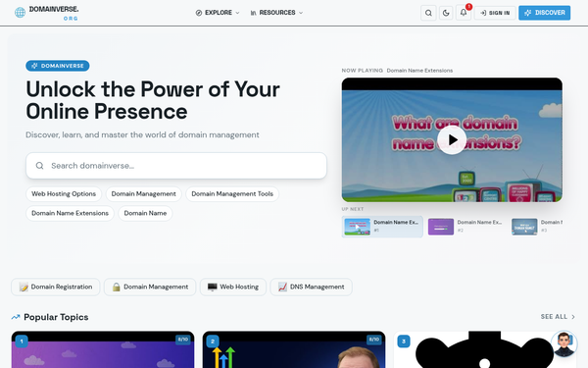Open popular topic card number 2

(x=294, y=349)
